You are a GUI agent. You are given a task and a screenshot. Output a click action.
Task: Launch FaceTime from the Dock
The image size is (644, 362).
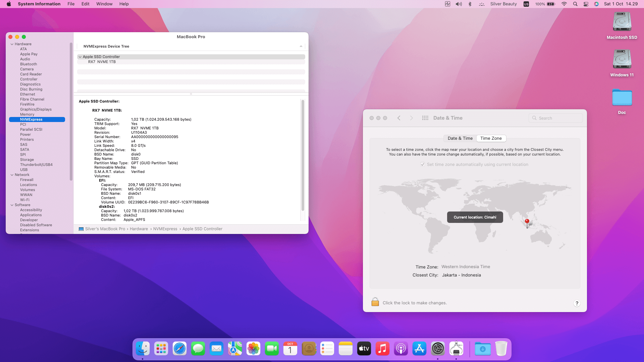coord(272,349)
